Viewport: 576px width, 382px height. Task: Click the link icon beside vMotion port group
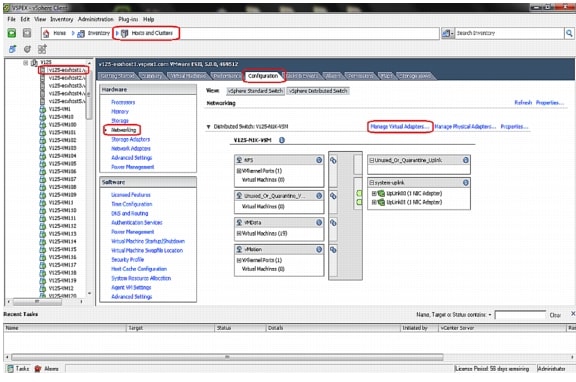pyautogui.click(x=333, y=250)
